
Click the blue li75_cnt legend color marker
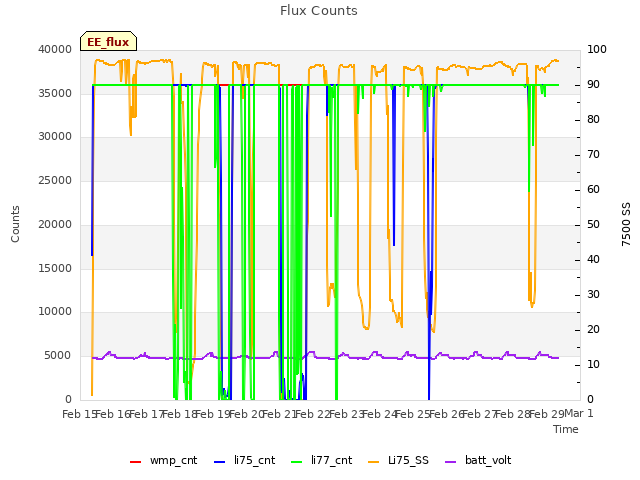(x=219, y=462)
